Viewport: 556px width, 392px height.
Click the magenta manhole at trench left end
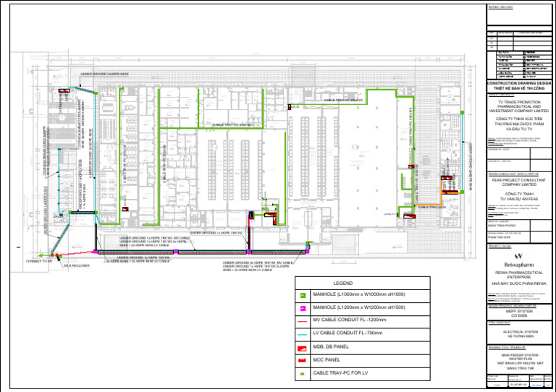95,252
